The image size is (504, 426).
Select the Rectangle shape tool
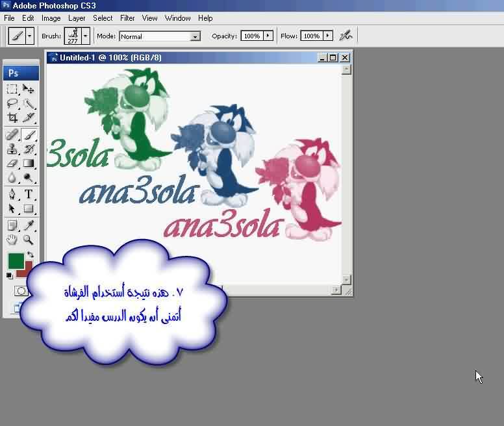(29, 208)
